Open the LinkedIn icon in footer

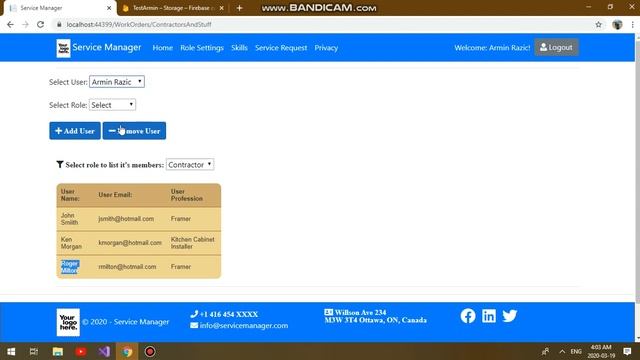(x=489, y=316)
